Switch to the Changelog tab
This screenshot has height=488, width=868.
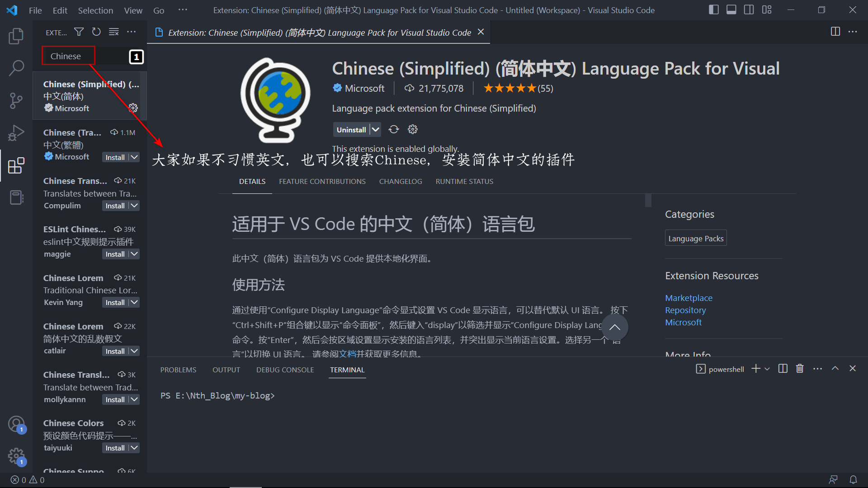click(x=401, y=181)
